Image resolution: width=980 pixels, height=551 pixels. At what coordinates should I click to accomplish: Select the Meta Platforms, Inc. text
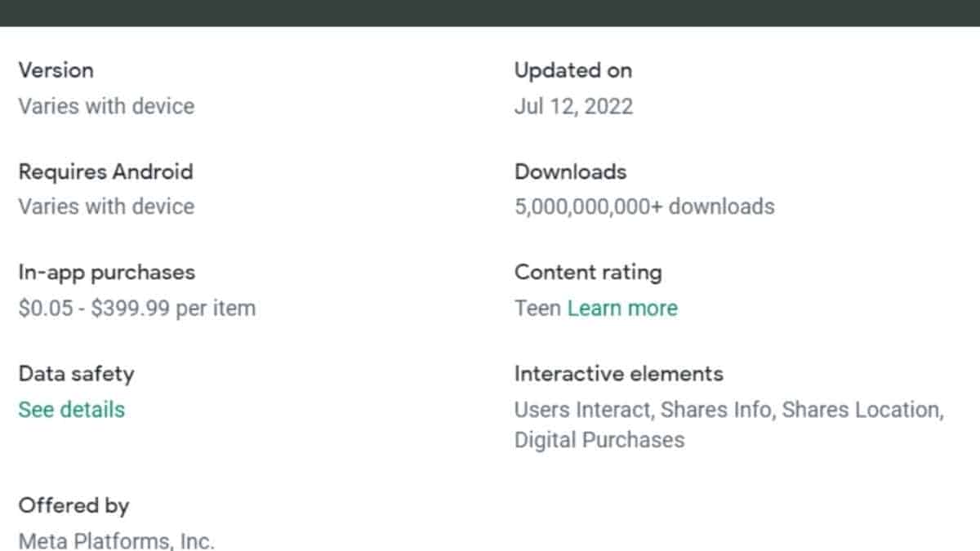click(116, 540)
